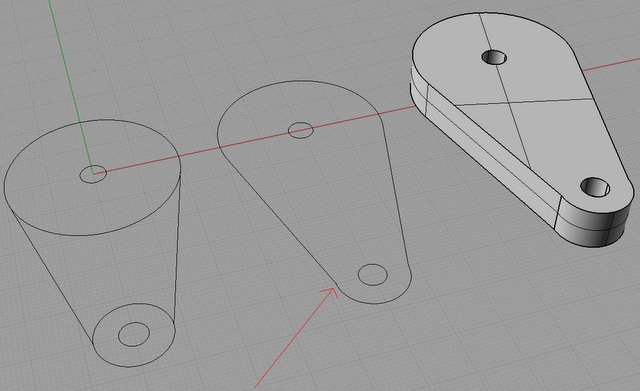Click the red arrow annotation head
The height and width of the screenshot is (391, 640).
(x=331, y=292)
